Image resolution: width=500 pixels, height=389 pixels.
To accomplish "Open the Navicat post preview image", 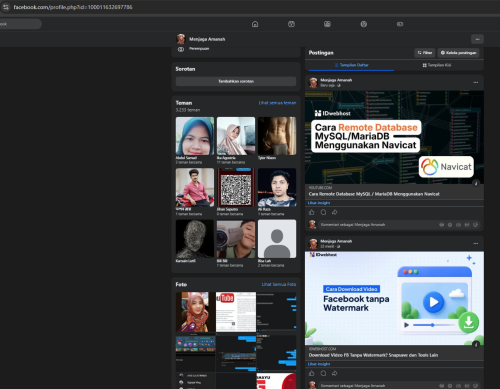I will coord(394,137).
